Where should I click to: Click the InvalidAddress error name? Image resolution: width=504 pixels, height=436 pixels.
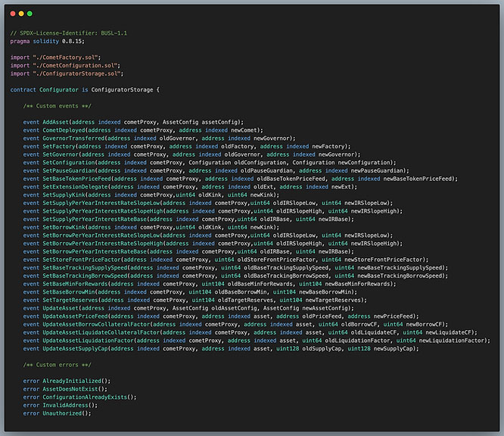(65, 405)
